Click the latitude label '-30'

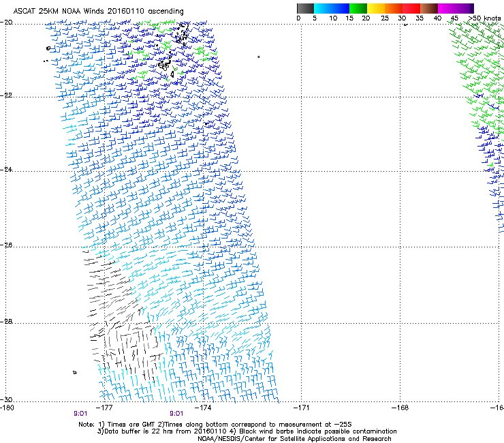6,400
